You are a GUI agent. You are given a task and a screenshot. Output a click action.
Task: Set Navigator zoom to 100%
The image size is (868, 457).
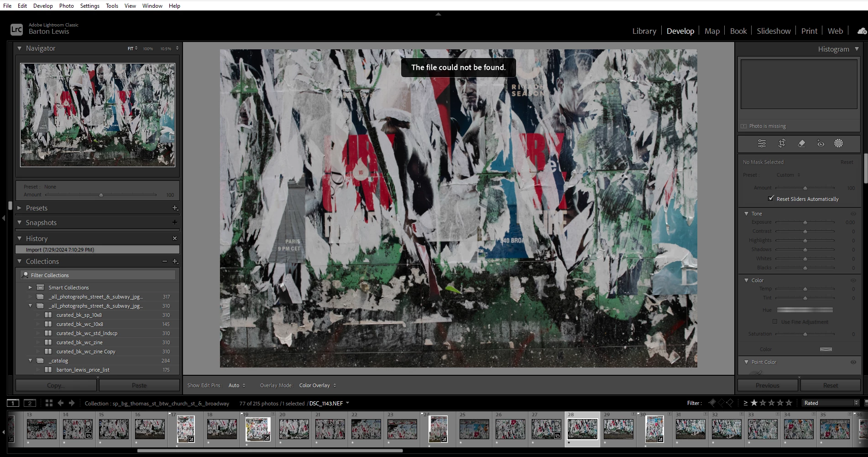[x=148, y=48]
